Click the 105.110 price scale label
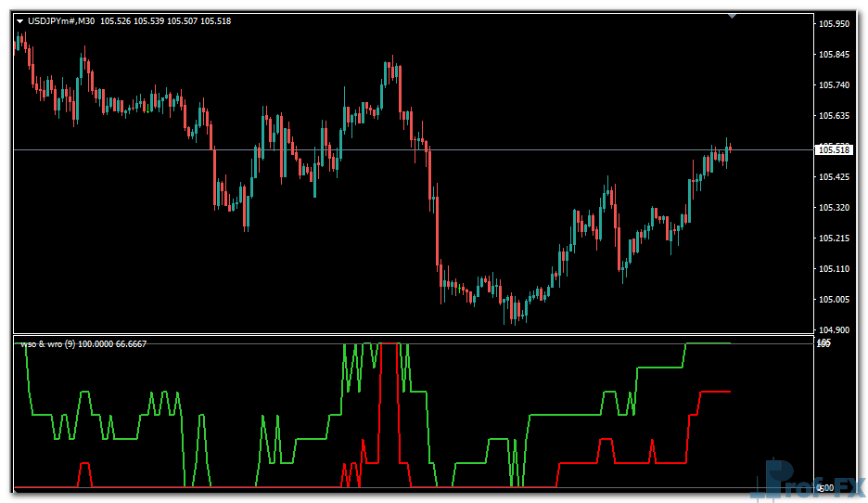This screenshot has height=503, width=868. point(835,269)
